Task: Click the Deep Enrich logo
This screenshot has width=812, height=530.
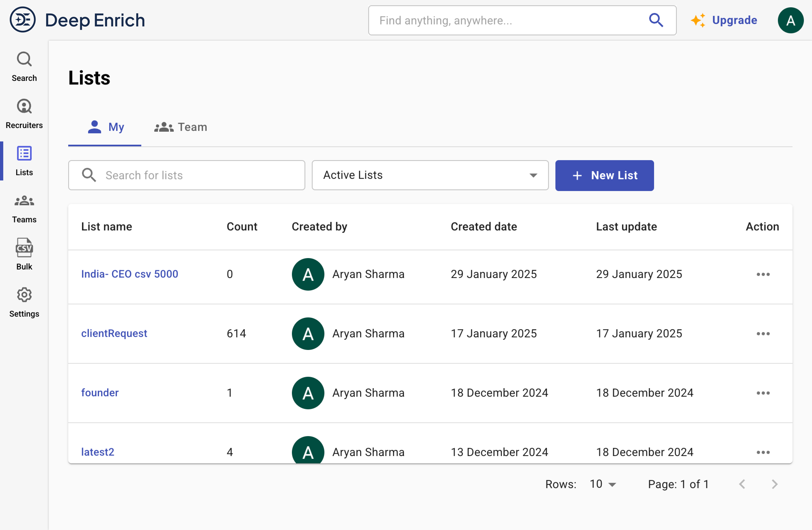Action: [23, 20]
